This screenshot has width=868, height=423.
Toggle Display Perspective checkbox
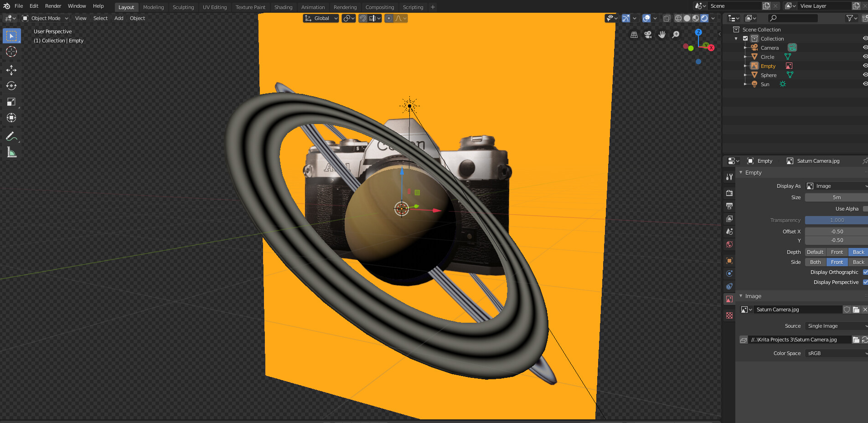865,282
